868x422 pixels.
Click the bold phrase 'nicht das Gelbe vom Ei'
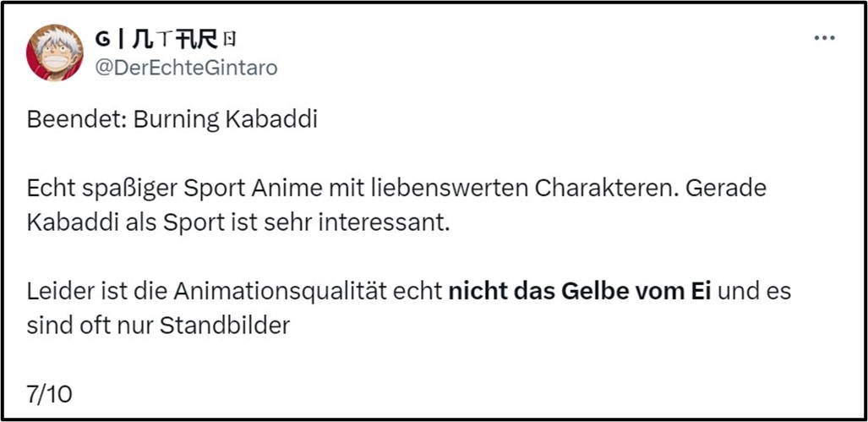tap(579, 293)
